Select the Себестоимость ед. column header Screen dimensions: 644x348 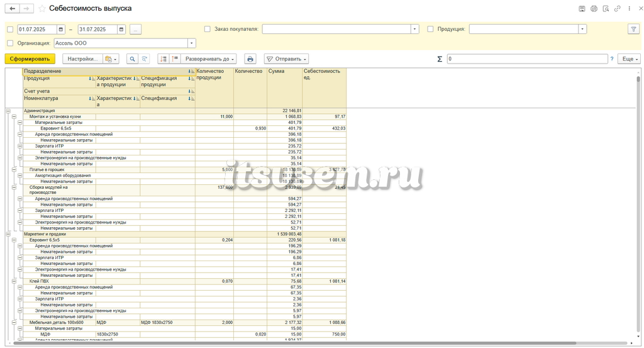tap(324, 88)
